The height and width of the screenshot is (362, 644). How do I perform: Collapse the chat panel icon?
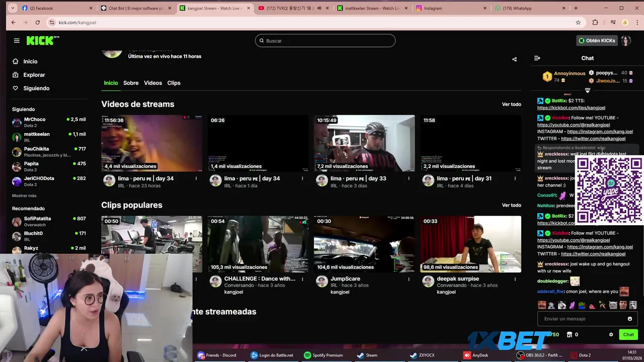pyautogui.click(x=537, y=58)
